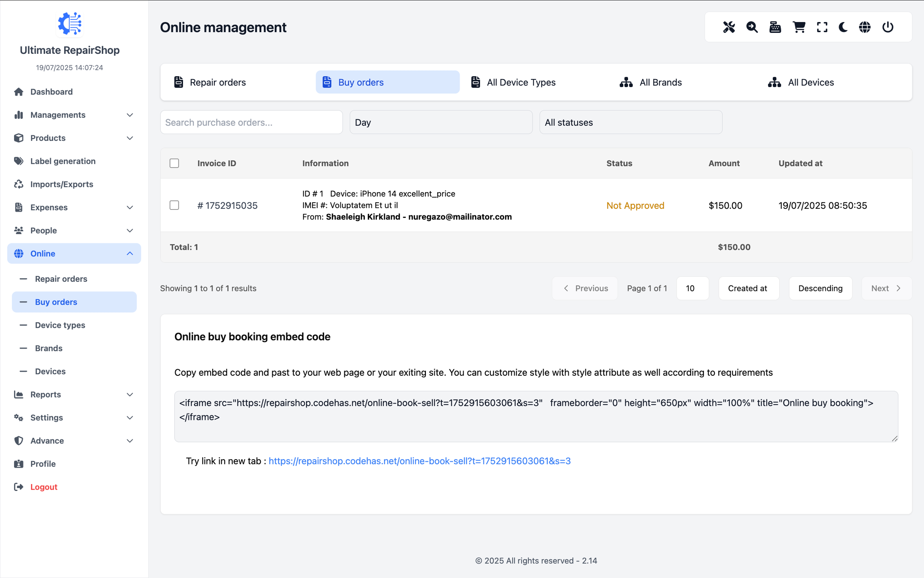Screen dimensions: 924x578
Task: Click the cash register POS icon
Action: click(775, 27)
